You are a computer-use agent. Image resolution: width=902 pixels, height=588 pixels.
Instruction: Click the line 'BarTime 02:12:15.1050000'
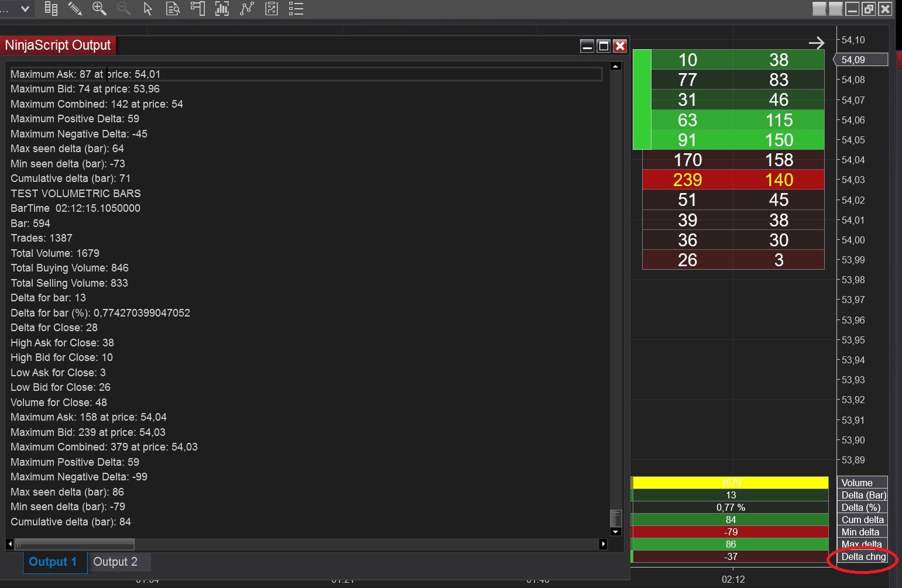[x=76, y=208]
